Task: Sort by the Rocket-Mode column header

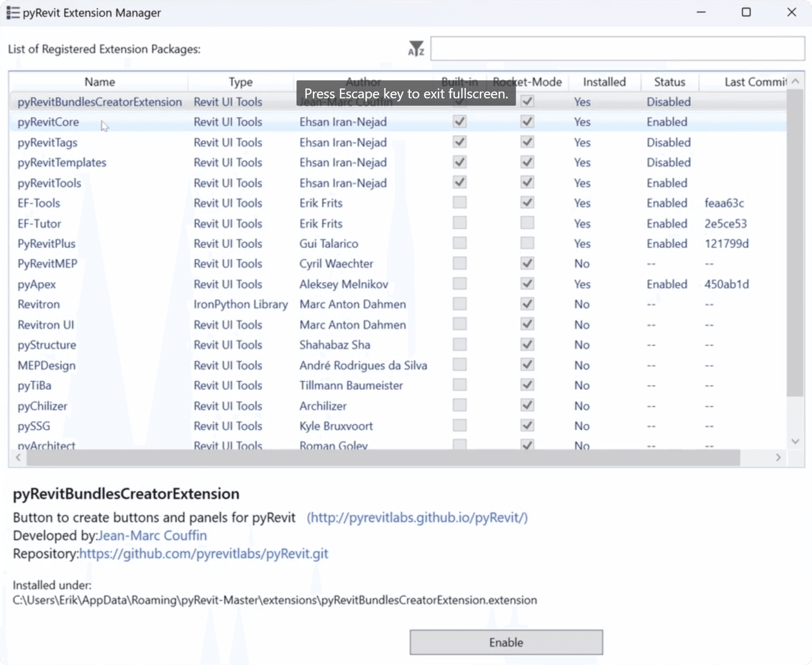Action: click(527, 82)
